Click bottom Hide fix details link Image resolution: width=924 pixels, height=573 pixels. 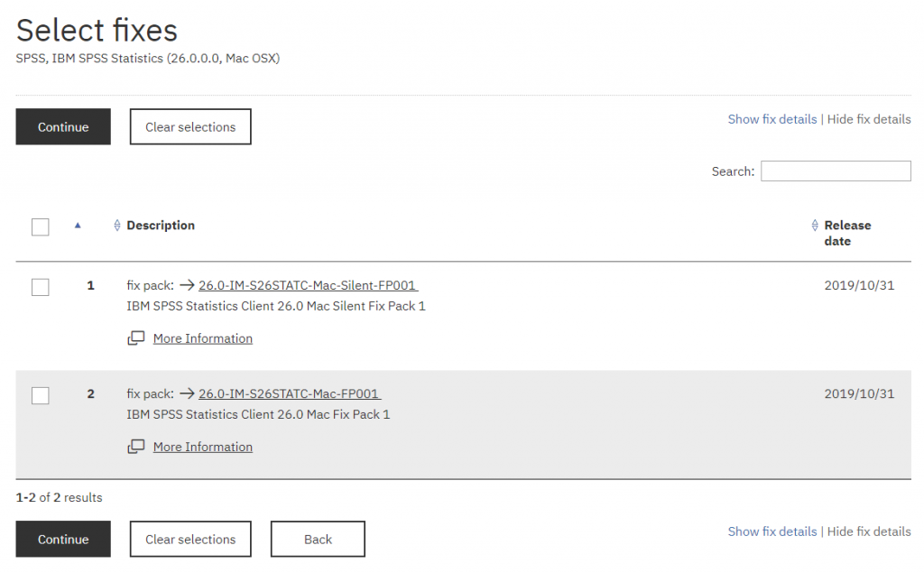click(x=869, y=531)
